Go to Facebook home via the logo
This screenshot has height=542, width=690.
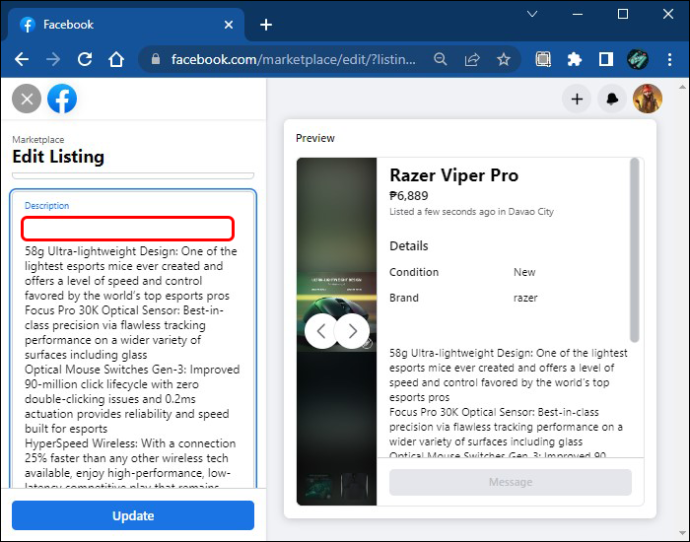click(x=62, y=99)
